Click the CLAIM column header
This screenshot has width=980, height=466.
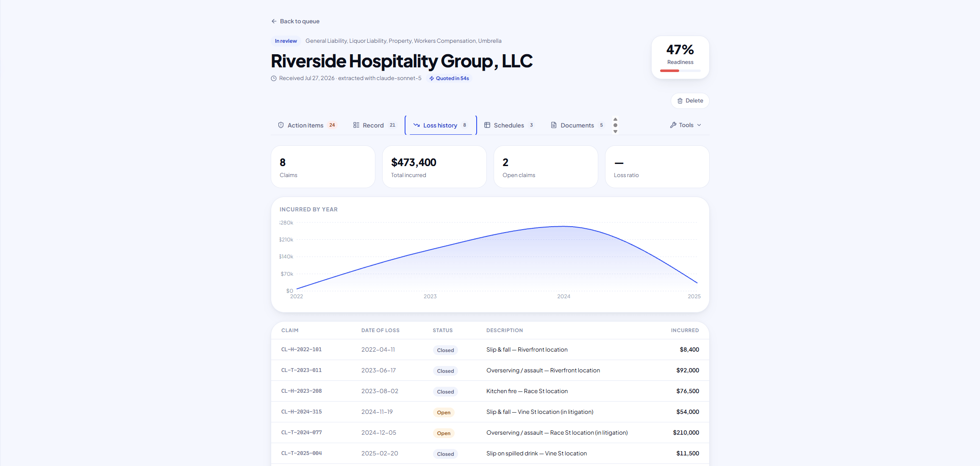(x=290, y=330)
